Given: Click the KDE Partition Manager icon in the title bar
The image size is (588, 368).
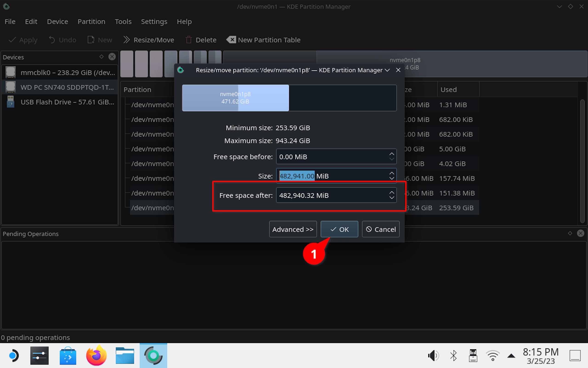Looking at the screenshot, I should (7, 7).
